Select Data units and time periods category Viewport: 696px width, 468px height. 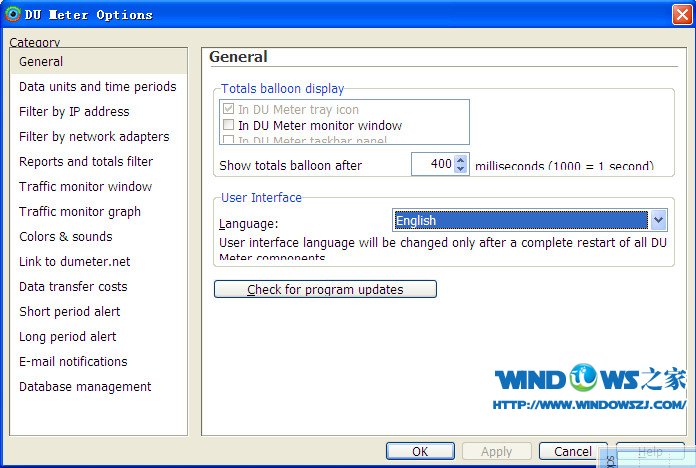97,87
